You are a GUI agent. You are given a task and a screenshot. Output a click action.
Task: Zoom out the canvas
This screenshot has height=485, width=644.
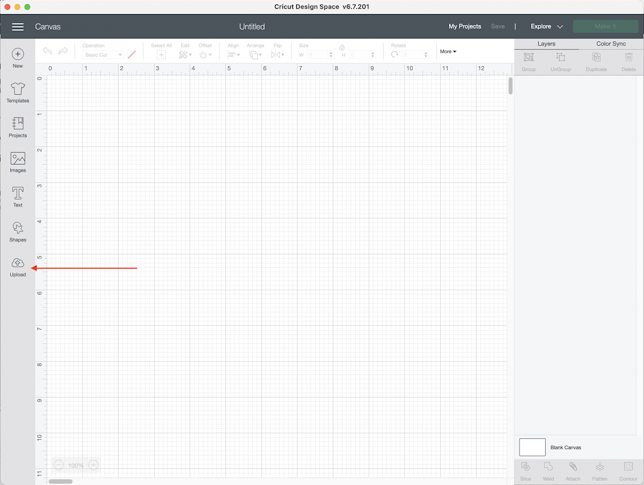(59, 465)
